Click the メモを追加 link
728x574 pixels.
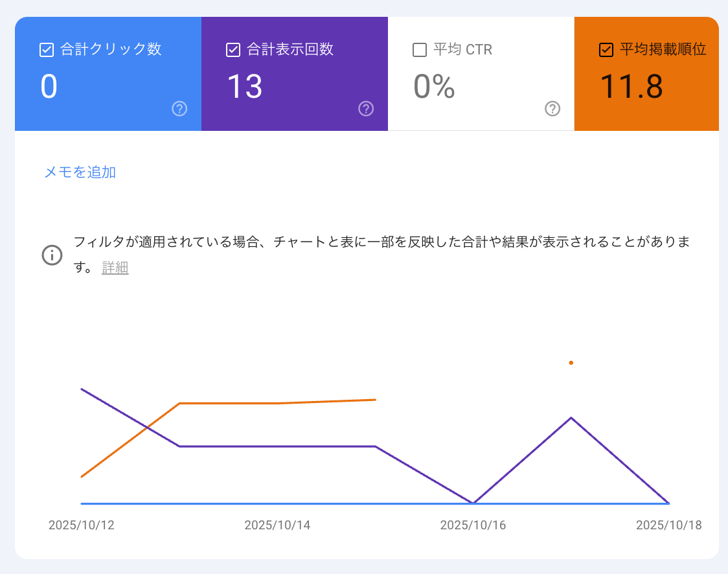point(80,172)
